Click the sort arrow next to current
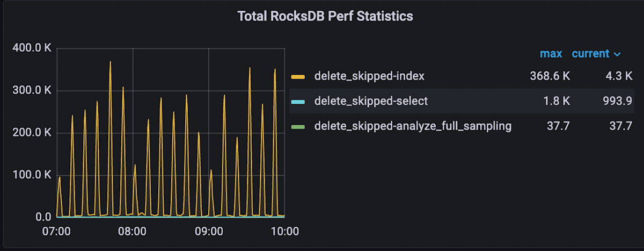644x251 pixels. click(x=617, y=54)
